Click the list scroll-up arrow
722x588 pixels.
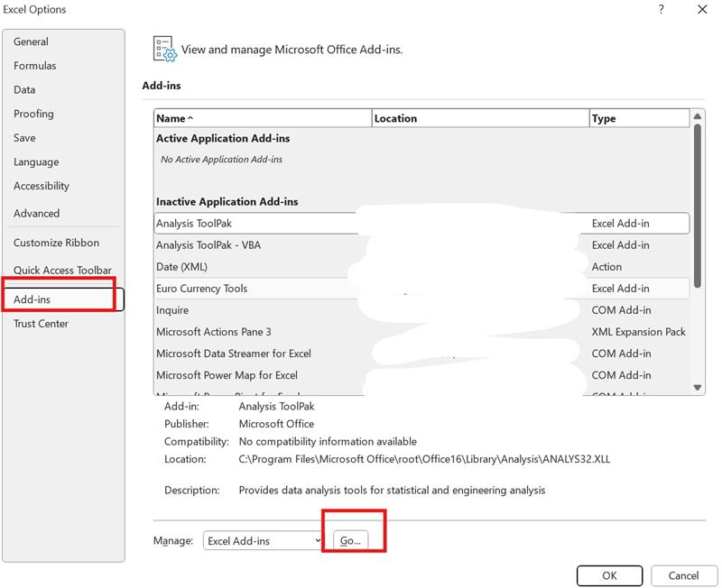697,116
